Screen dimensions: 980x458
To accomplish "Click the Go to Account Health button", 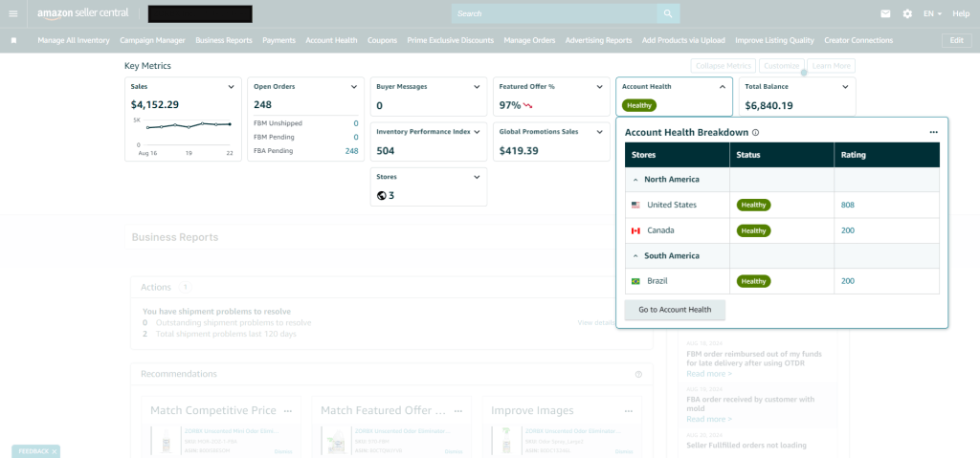I will click(x=675, y=310).
